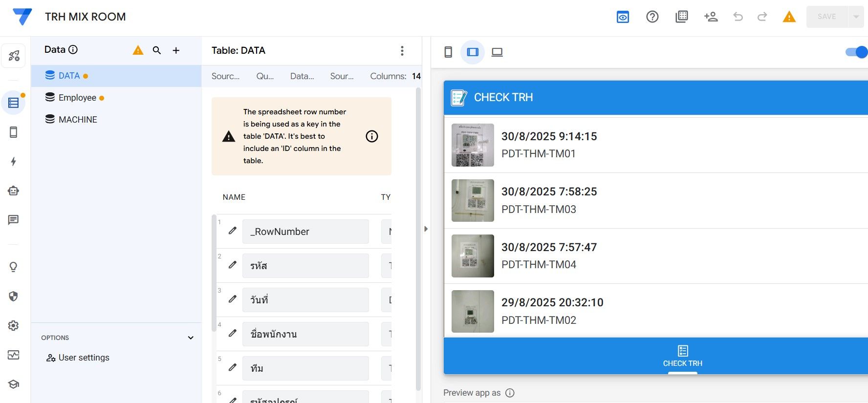Screen dimensions: 868x403
Task: Select the Employee table
Action: 77,98
